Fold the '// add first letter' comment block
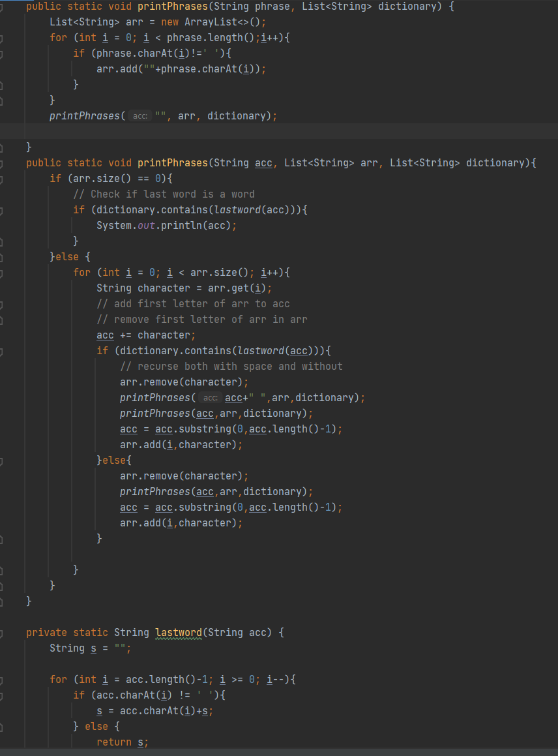The width and height of the screenshot is (558, 756). [x=2, y=304]
